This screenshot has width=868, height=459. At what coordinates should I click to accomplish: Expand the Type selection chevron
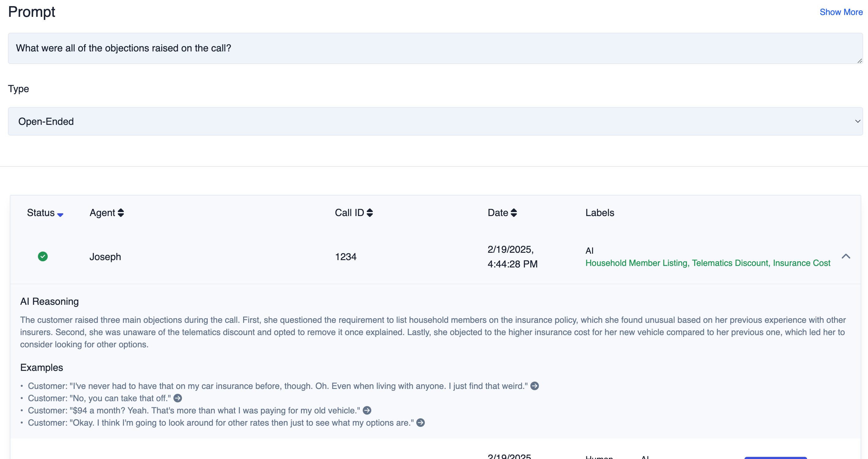coord(858,121)
